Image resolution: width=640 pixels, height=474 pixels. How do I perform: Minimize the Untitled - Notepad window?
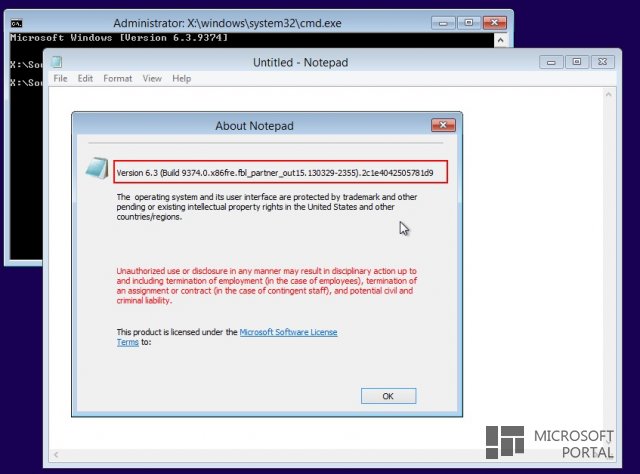click(x=551, y=62)
